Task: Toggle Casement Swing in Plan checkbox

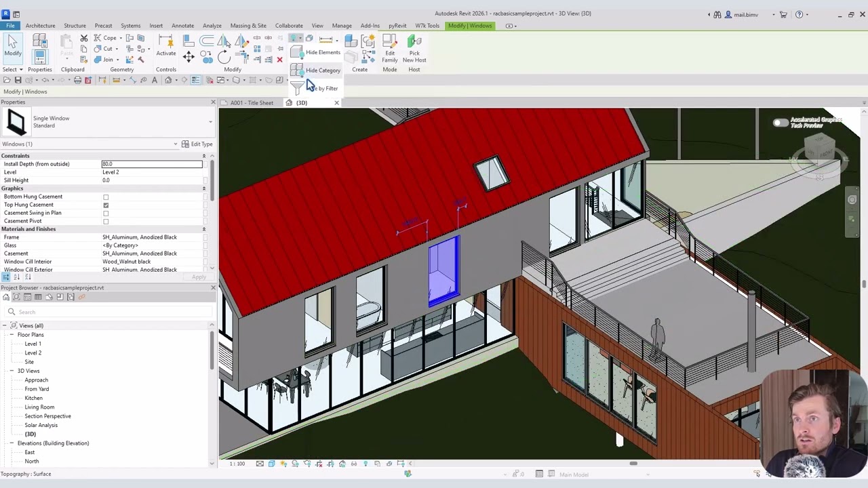Action: (x=106, y=213)
